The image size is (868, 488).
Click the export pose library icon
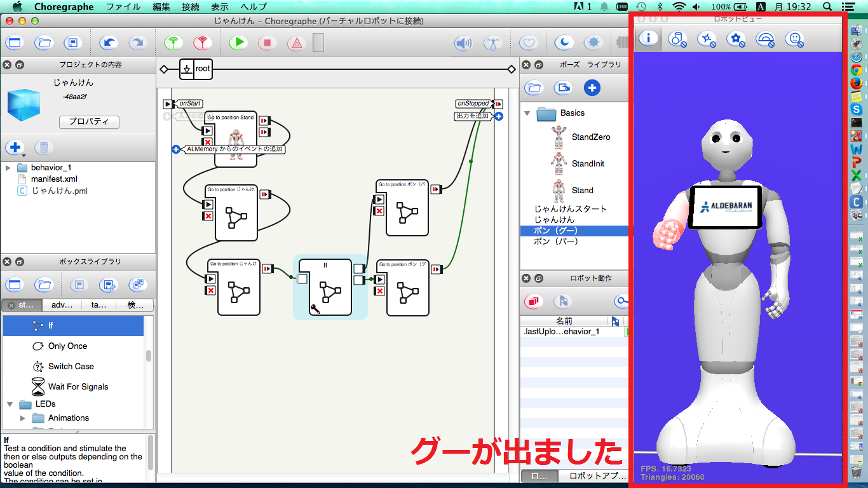click(563, 88)
